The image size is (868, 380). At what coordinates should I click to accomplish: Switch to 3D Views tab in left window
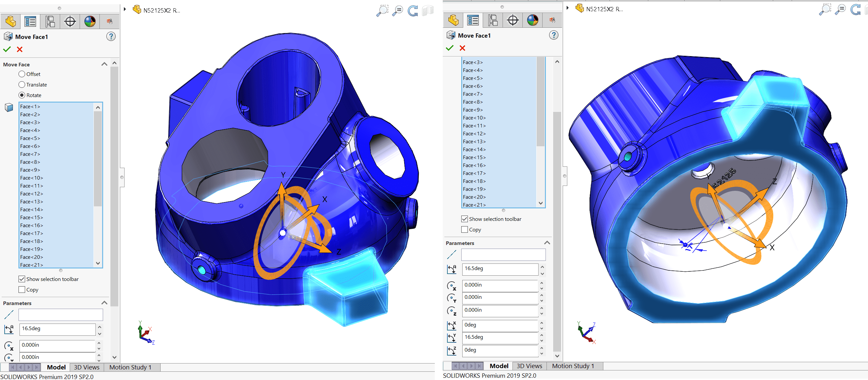87,367
